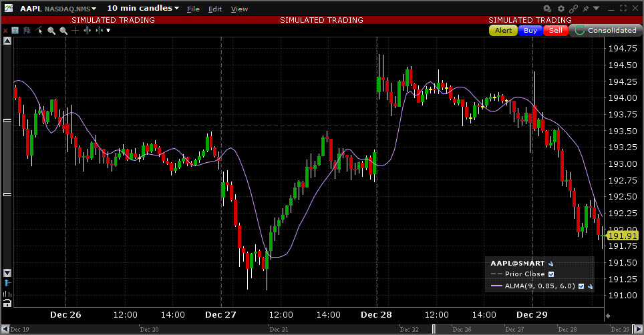
Task: Click the AAPL@SMART legend label
Action: pyautogui.click(x=518, y=264)
